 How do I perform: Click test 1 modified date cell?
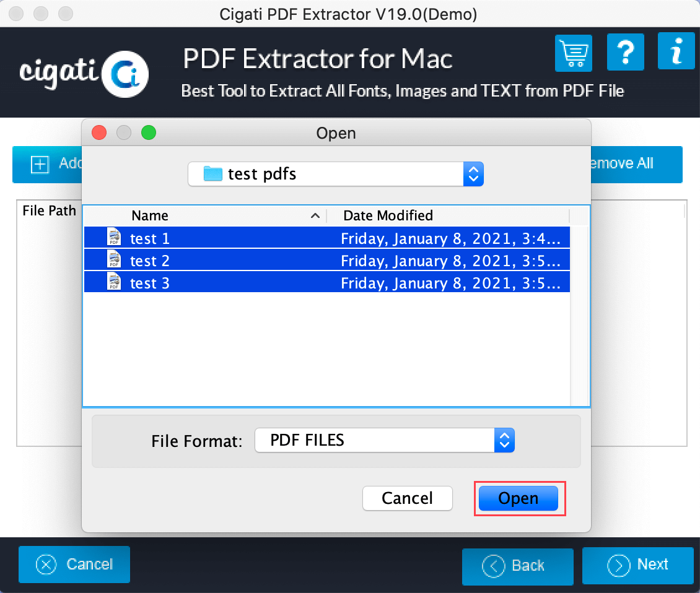tap(450, 239)
